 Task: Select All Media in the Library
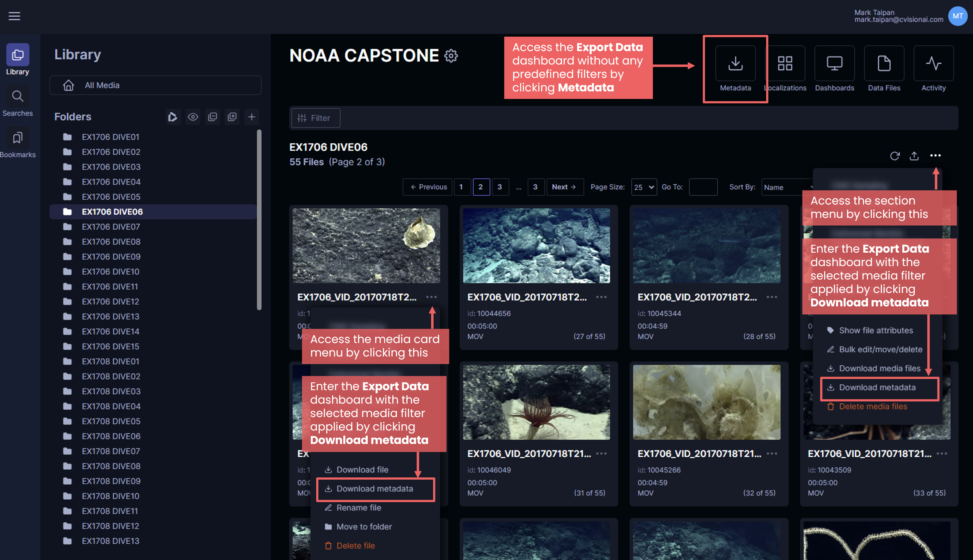tap(156, 85)
